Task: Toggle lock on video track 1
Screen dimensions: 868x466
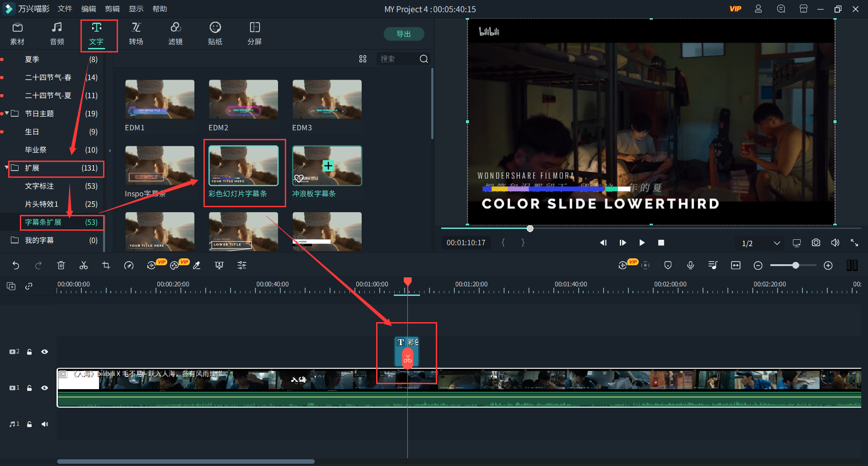Action: click(29, 388)
